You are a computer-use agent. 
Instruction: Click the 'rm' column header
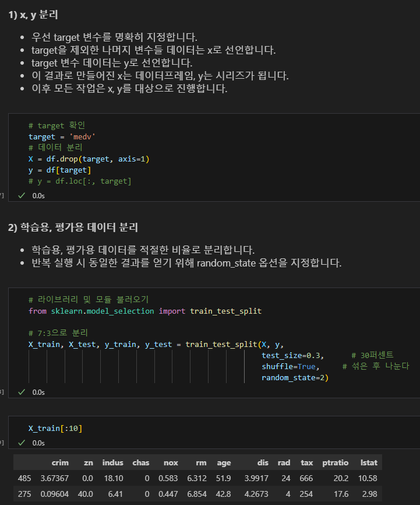coord(202,463)
